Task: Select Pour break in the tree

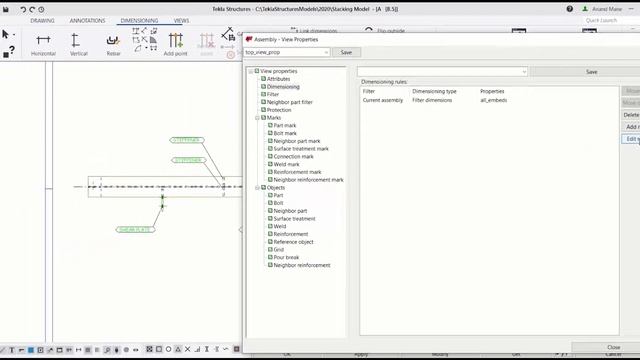Action: click(286, 258)
